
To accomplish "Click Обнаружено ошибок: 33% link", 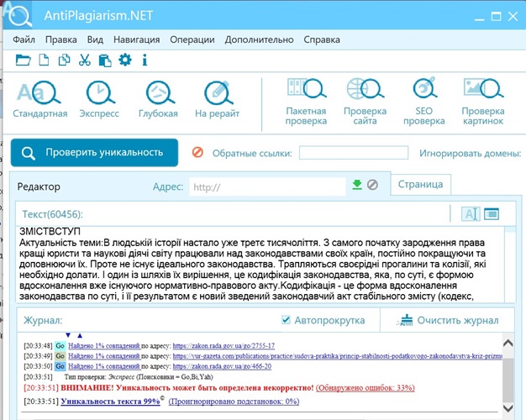I will pyautogui.click(x=366, y=388).
